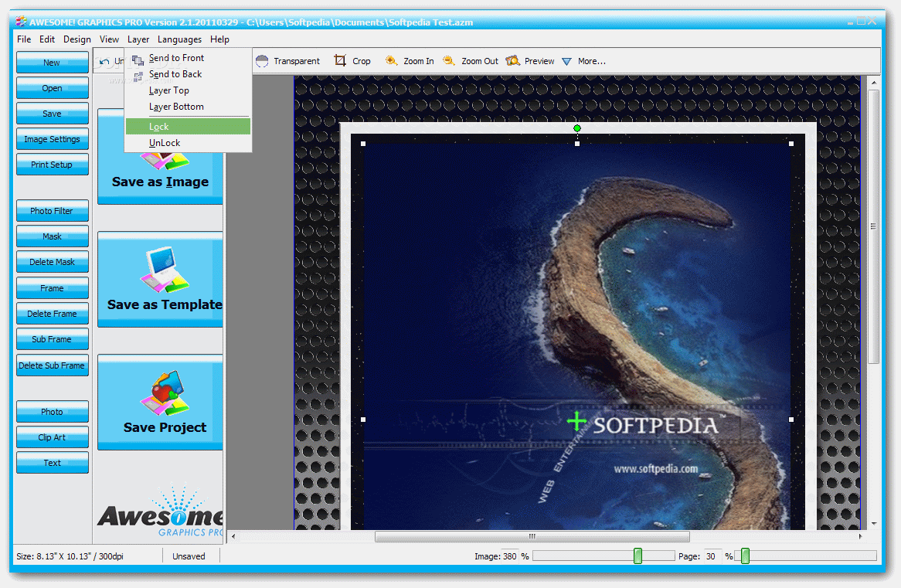
Task: Click the Size 8.13" X 10.13" status text
Action: tap(70, 556)
